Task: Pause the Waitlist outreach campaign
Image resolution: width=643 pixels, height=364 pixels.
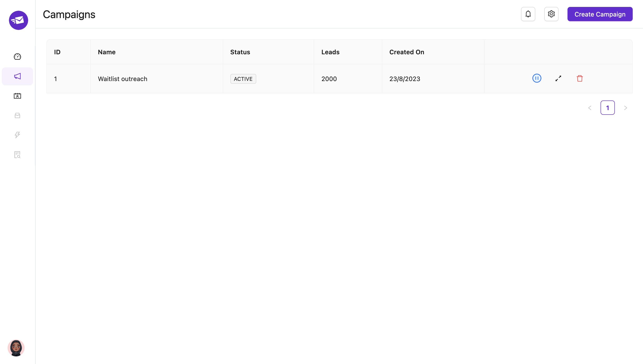Action: coord(537,79)
